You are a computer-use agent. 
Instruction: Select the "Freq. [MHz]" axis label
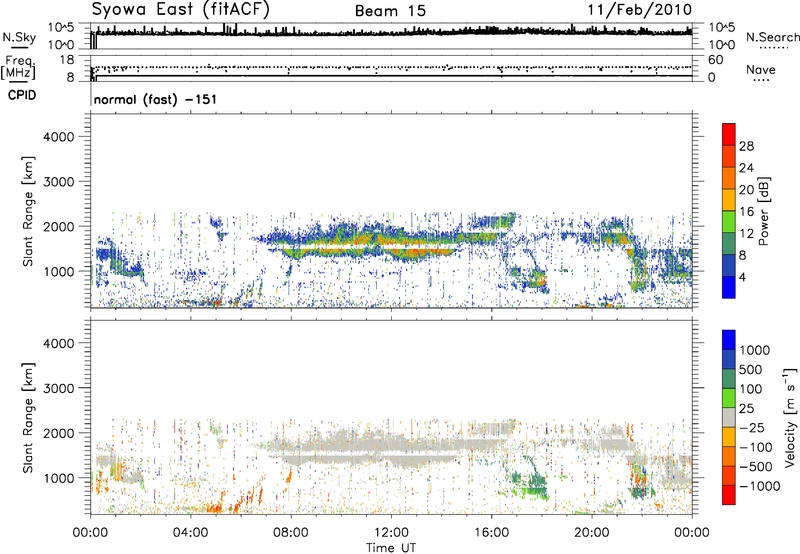pos(18,67)
